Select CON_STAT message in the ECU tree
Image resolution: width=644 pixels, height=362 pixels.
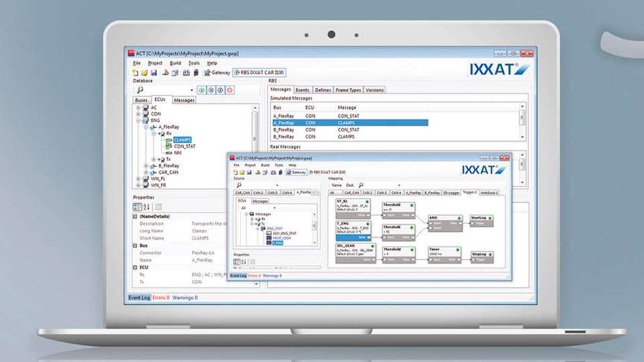(184, 146)
